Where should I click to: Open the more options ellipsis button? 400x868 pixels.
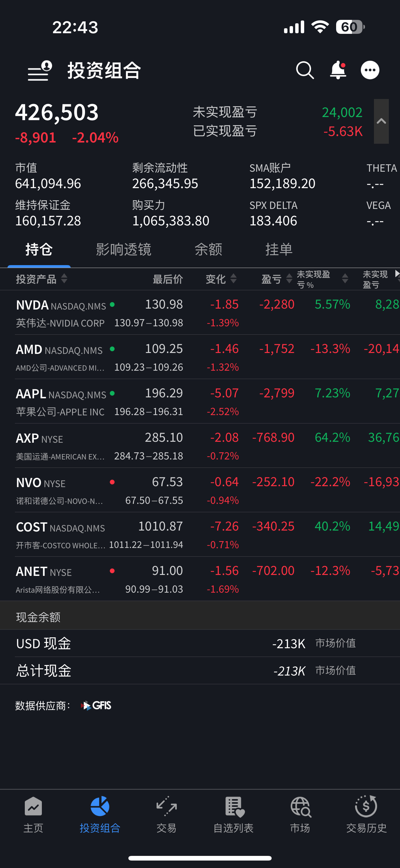pos(370,70)
